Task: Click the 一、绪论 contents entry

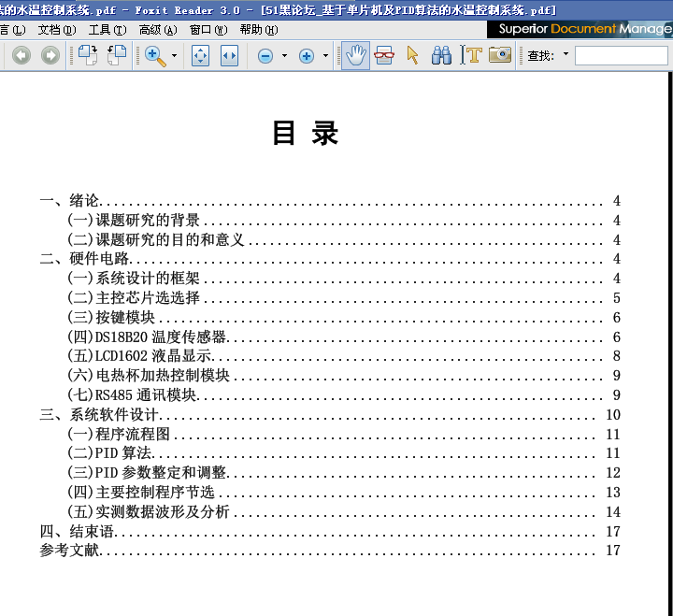Action: 330,200
